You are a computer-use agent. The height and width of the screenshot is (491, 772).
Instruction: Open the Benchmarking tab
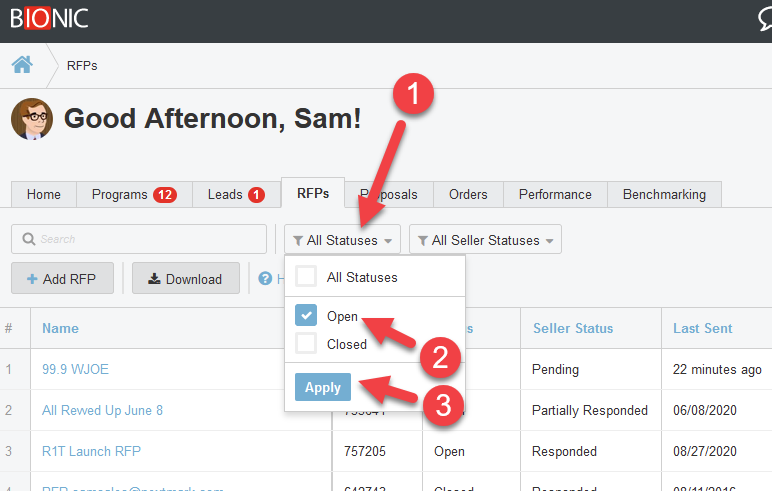tap(664, 194)
